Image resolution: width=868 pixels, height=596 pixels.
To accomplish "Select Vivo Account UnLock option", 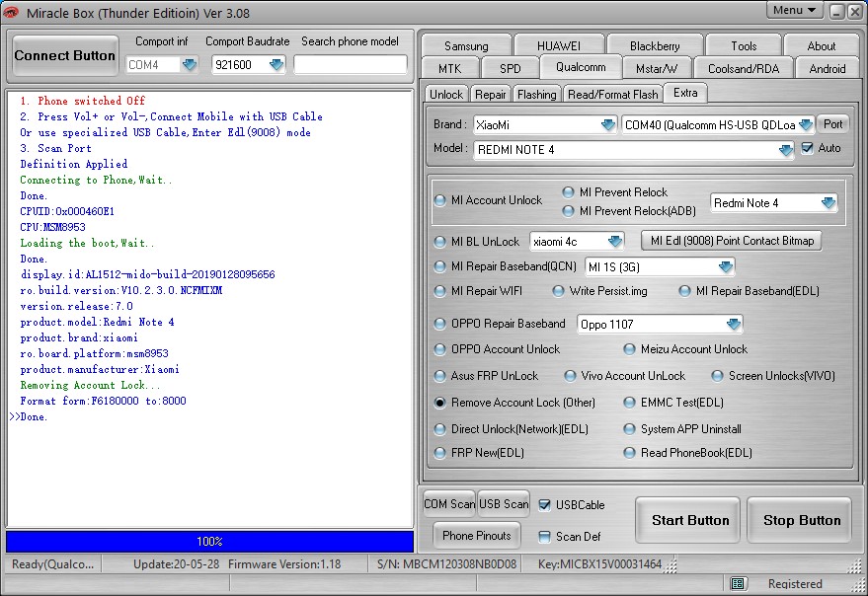I will [x=570, y=376].
